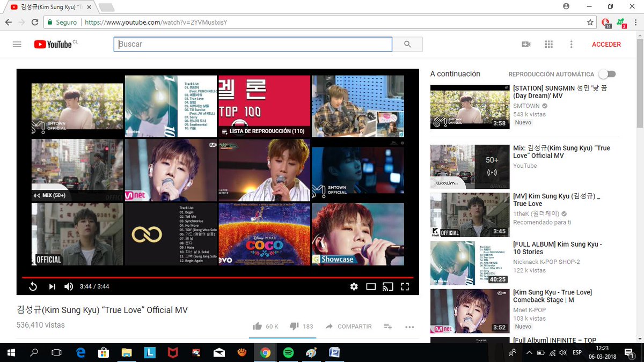Focus the Buscar search field

pos(253,45)
